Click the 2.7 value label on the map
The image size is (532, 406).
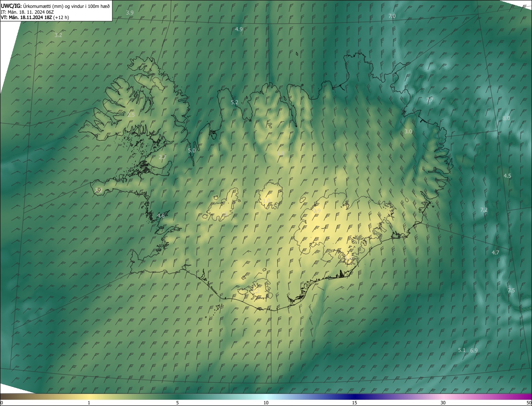162,157
